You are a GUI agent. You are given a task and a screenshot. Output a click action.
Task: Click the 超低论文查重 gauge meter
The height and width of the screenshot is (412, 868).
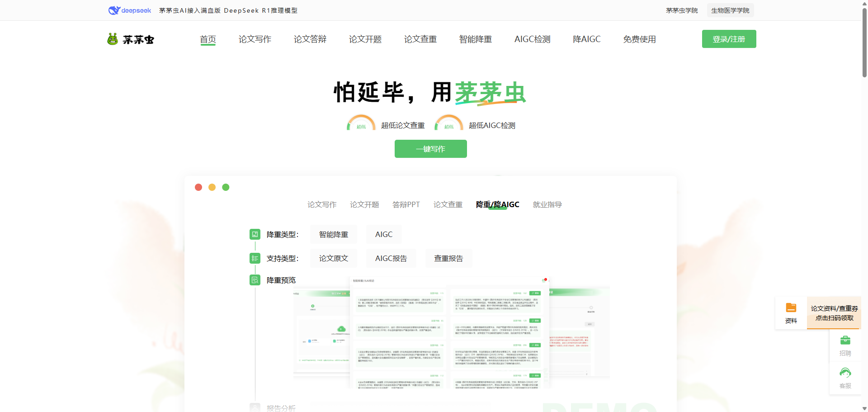coord(361,123)
